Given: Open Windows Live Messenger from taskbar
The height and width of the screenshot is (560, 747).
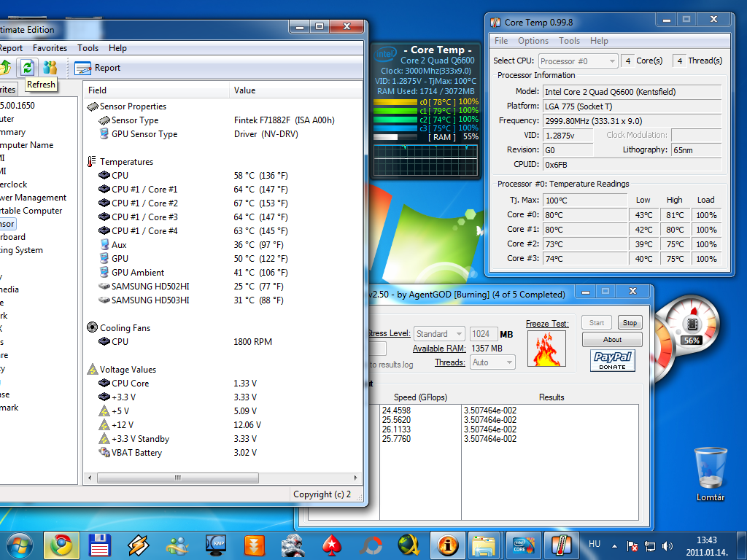Looking at the screenshot, I should 177,545.
